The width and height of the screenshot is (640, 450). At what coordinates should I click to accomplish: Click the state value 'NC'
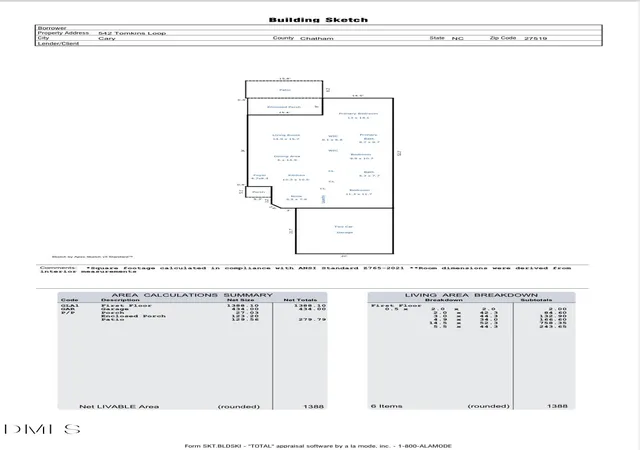(x=457, y=38)
